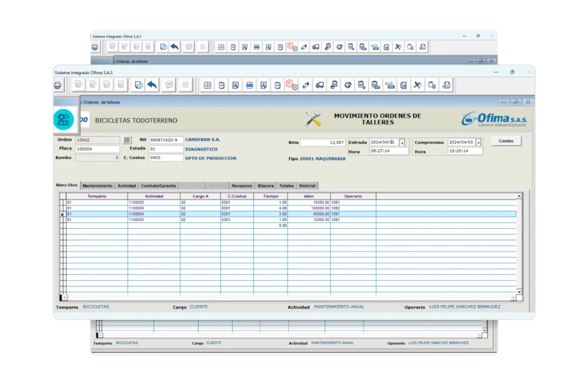This screenshot has width=588, height=377.
Task: Click the grid's horizontal scroll left arrow
Action: pos(64,298)
